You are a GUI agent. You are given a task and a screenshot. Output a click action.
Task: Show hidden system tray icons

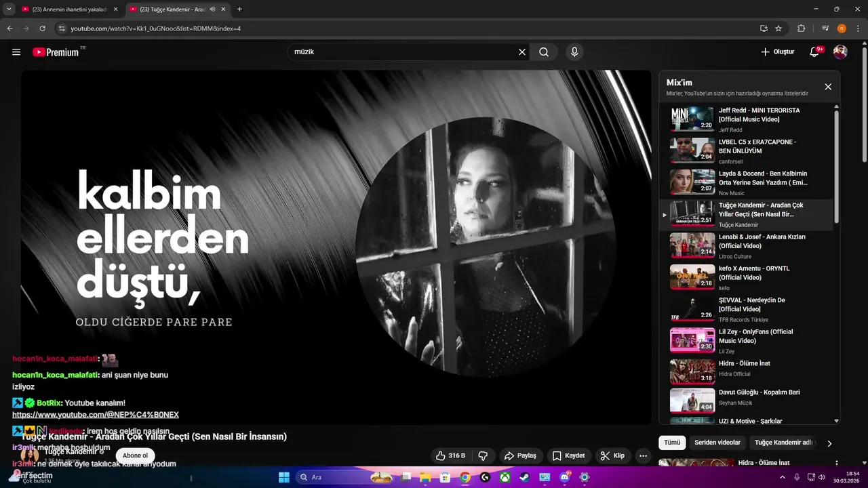(783, 477)
